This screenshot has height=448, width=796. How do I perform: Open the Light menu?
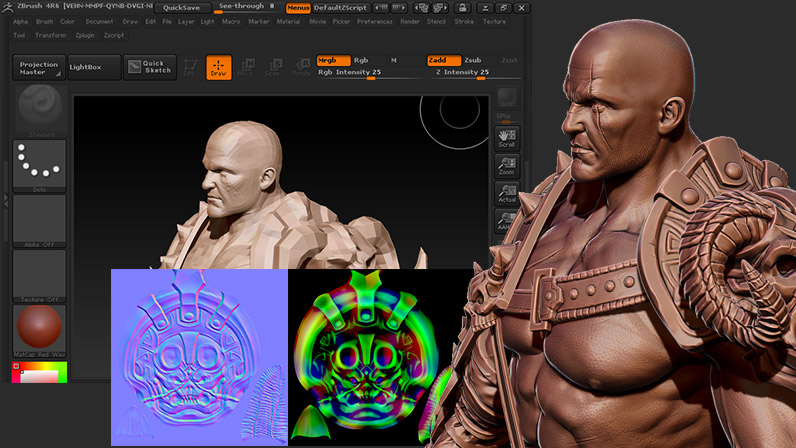tap(208, 22)
